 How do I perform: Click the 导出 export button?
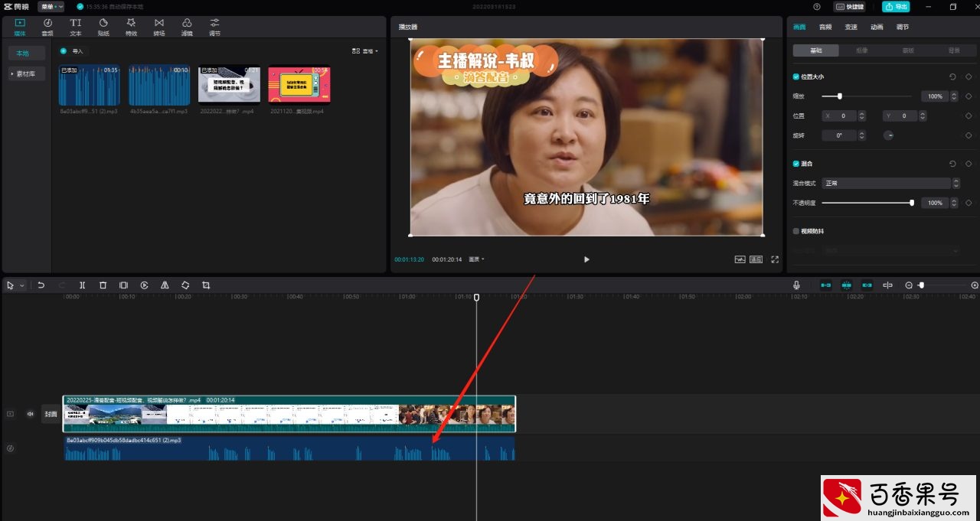click(x=896, y=6)
